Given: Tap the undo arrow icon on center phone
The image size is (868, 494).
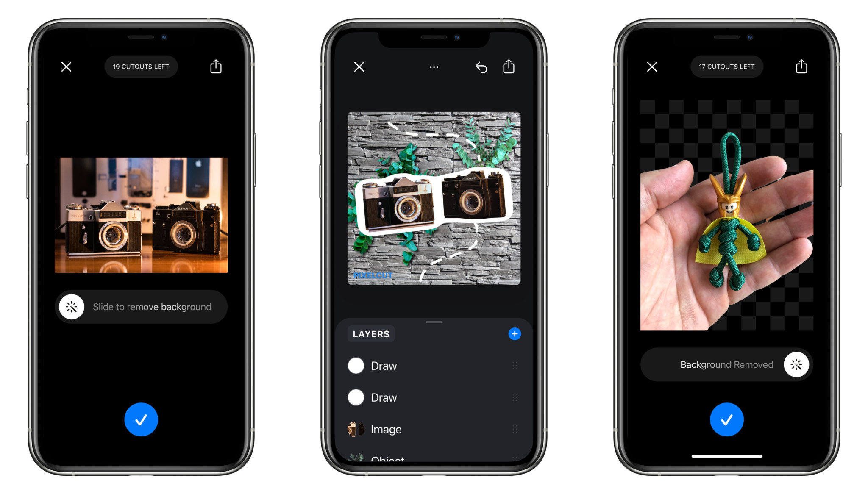Looking at the screenshot, I should click(481, 66).
